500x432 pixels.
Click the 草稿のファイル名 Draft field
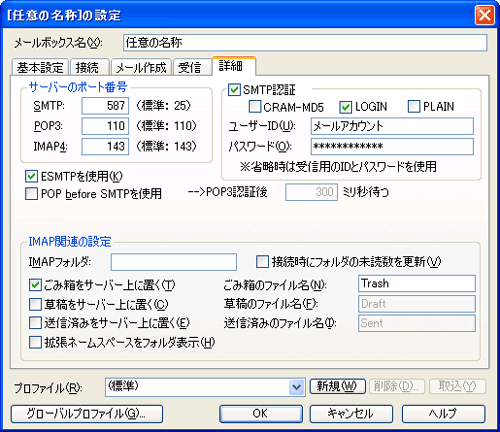pyautogui.click(x=417, y=304)
